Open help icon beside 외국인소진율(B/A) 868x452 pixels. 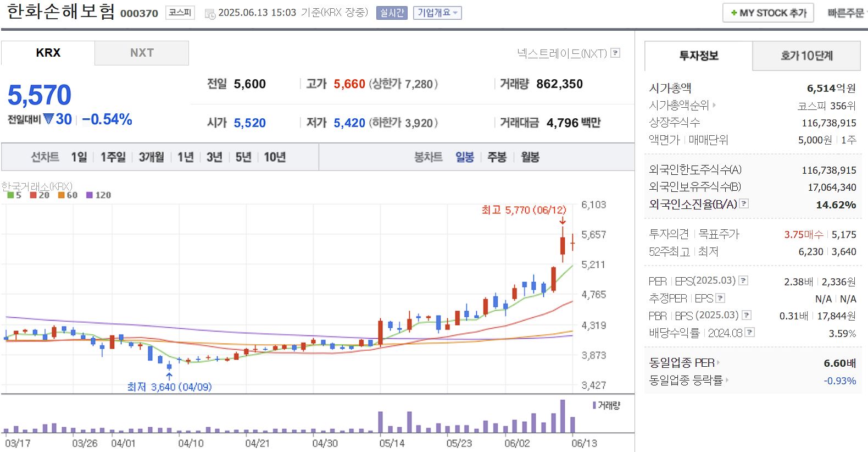pyautogui.click(x=744, y=203)
